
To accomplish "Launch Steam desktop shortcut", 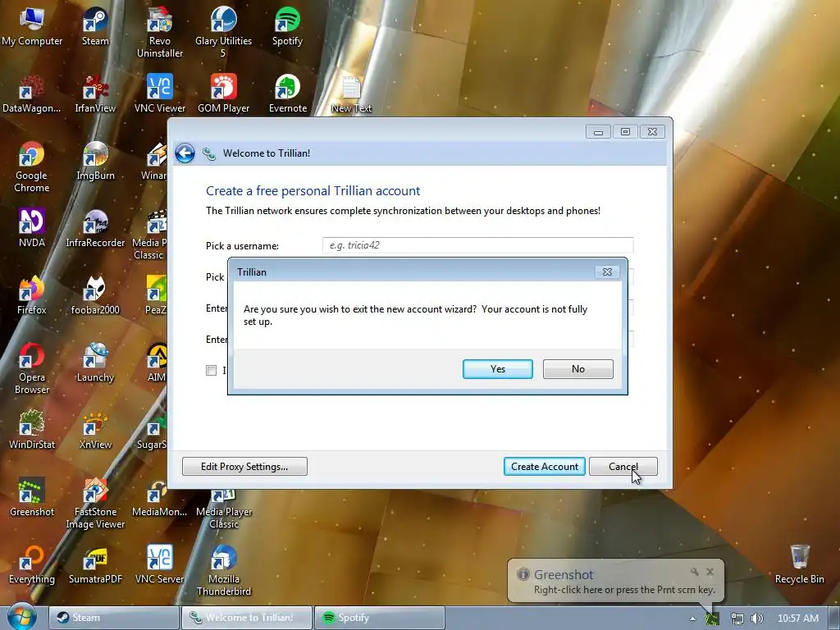I will (95, 27).
